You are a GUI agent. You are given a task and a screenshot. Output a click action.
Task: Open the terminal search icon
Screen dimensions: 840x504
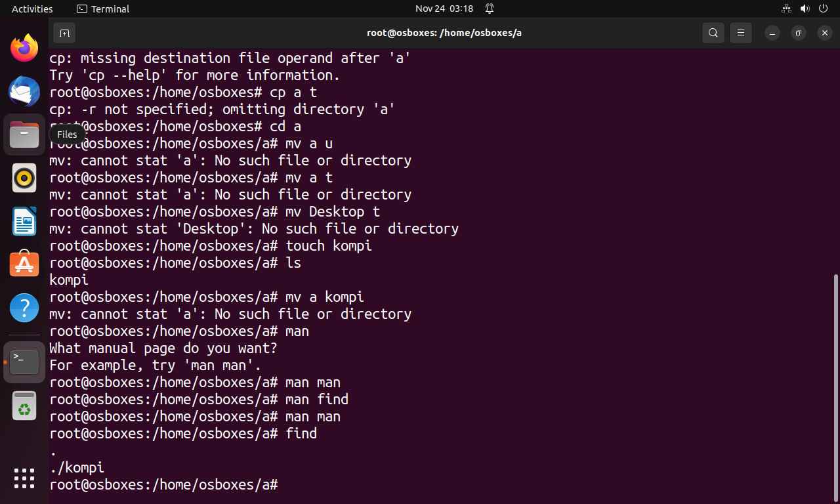click(x=713, y=33)
